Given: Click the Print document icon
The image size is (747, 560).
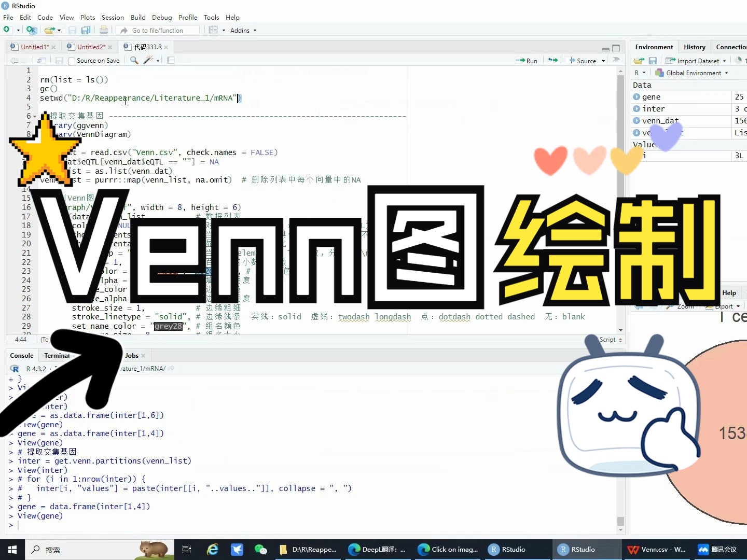Looking at the screenshot, I should click(x=104, y=30).
